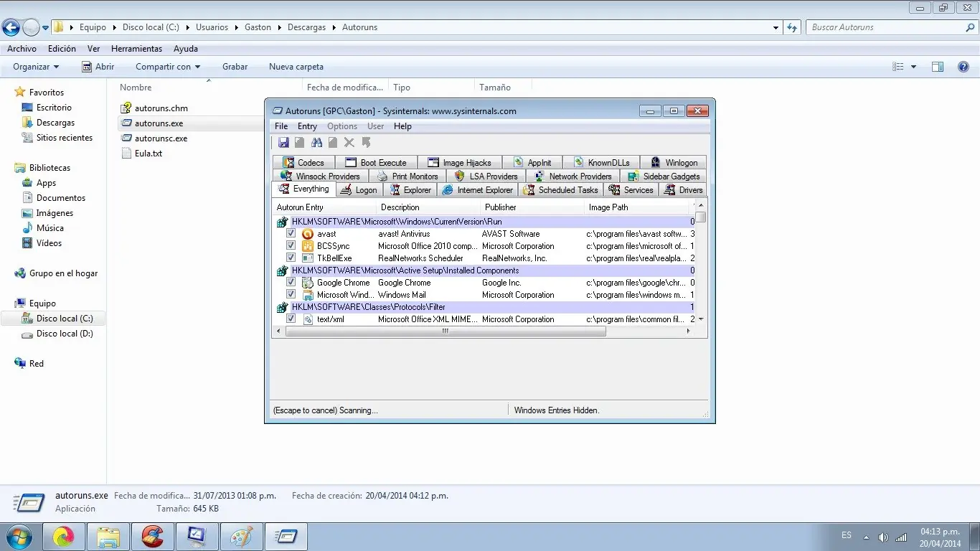Switch to the Scheduled Tasks tab
980x551 pixels.
coord(560,190)
